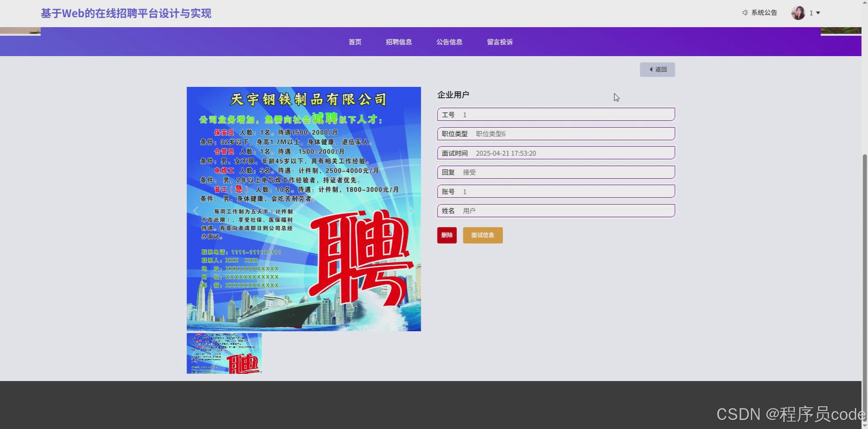
Task: Click the site title 基于Web的在线招聘平台设计与实现
Action: [126, 14]
